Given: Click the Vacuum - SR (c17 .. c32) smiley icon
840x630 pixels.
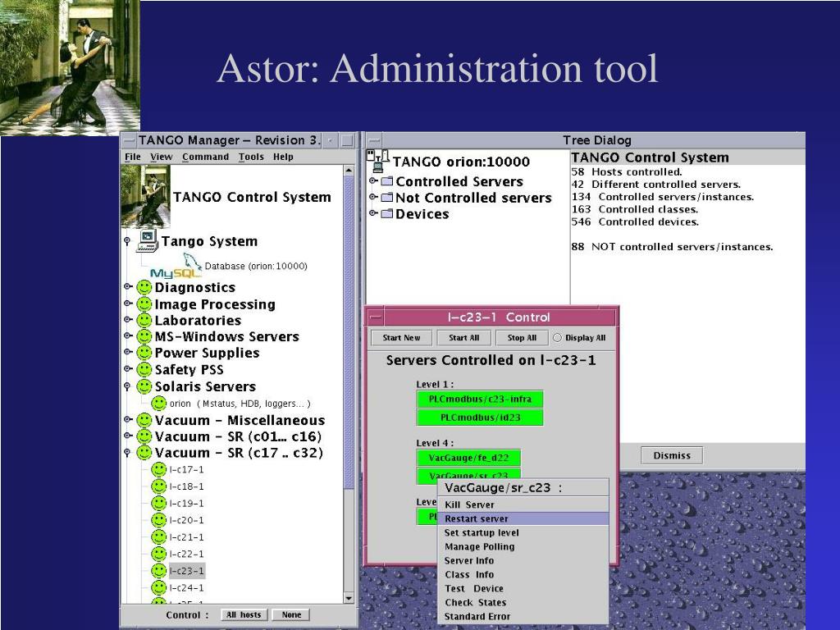Looking at the screenshot, I should 144,453.
